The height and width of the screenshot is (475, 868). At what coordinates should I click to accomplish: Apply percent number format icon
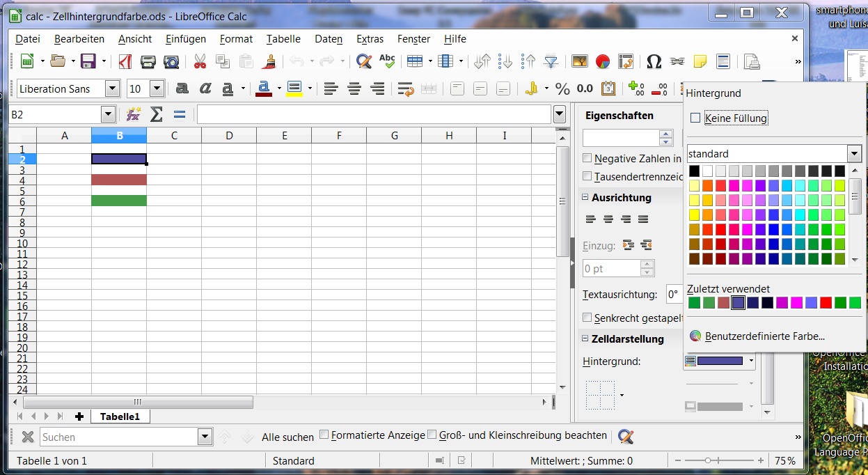(x=562, y=88)
